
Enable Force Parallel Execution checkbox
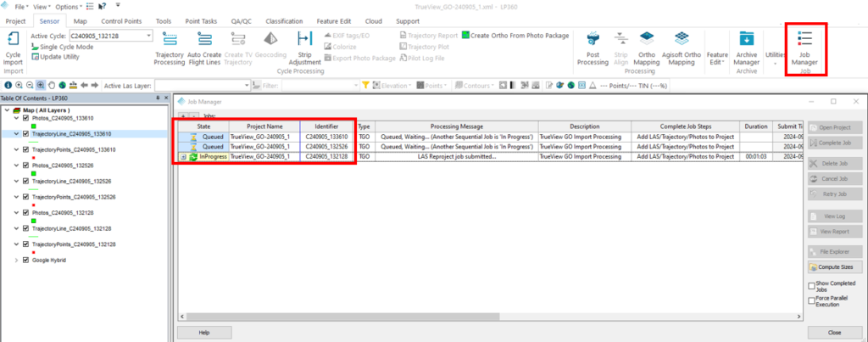coord(811,301)
